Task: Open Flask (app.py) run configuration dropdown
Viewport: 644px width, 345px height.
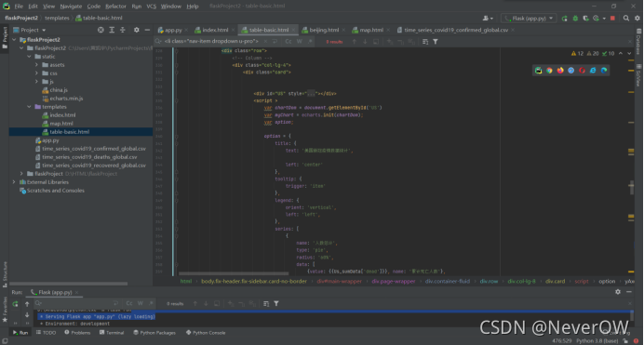Action: click(x=529, y=19)
